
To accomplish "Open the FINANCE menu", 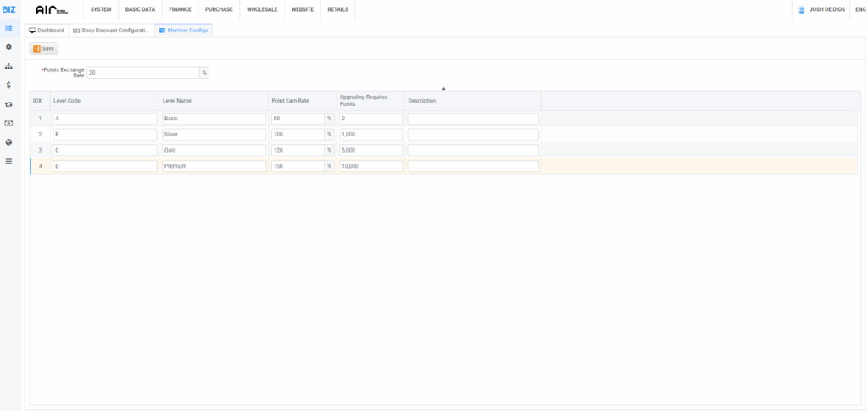I will (x=180, y=9).
